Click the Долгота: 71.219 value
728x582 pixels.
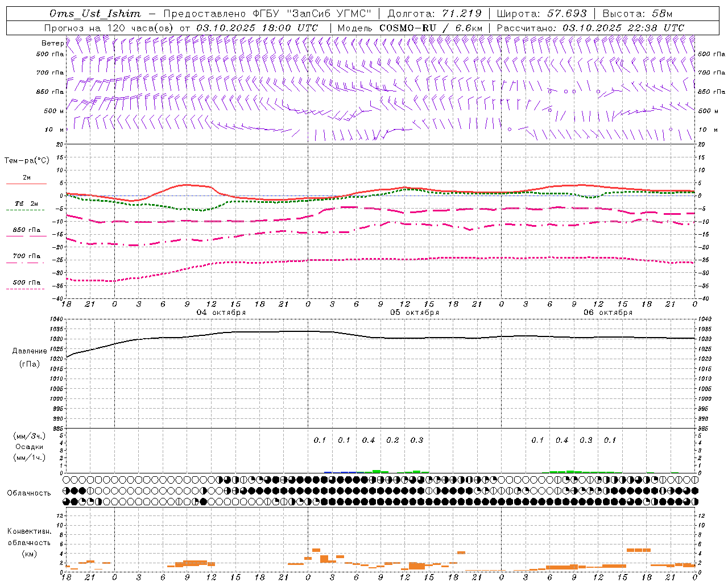pyautogui.click(x=435, y=14)
